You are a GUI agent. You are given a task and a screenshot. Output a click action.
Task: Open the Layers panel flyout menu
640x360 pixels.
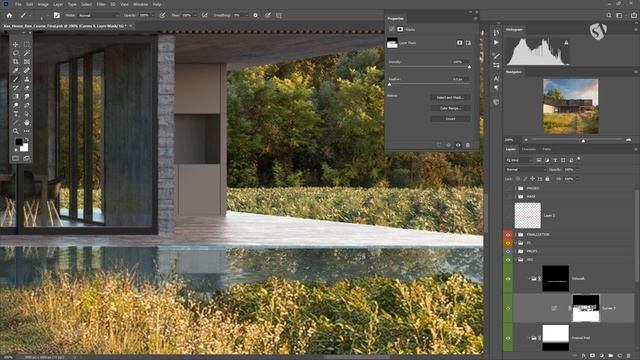click(636, 149)
